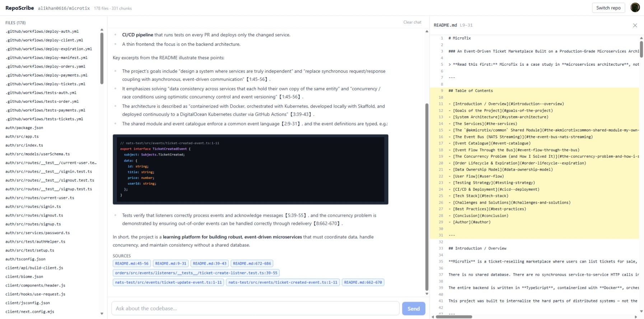The image size is (644, 319).
Task: Open the user avatar profile icon
Action: pyautogui.click(x=635, y=8)
